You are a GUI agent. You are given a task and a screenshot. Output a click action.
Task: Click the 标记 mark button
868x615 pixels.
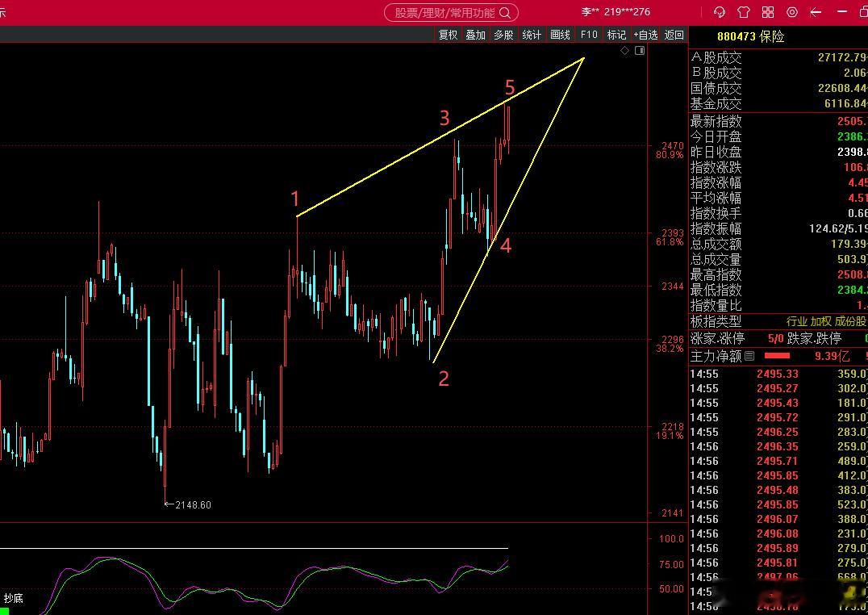point(616,35)
